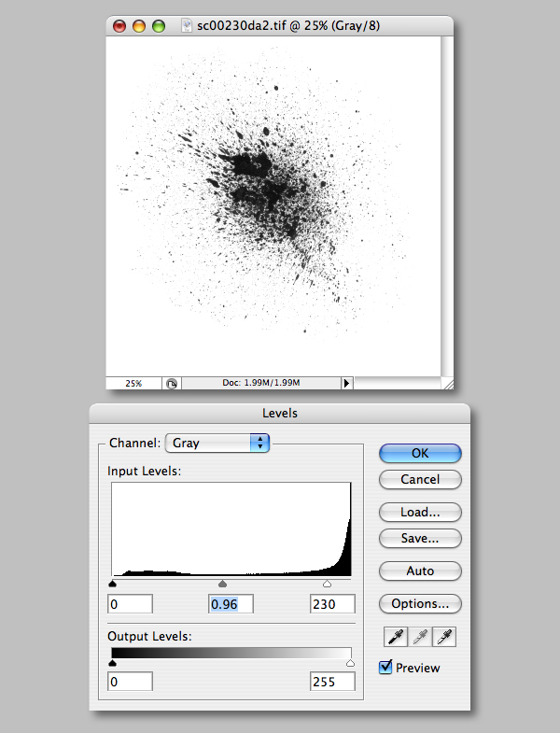560x733 pixels.
Task: Select the white point eyedropper
Action: [444, 637]
